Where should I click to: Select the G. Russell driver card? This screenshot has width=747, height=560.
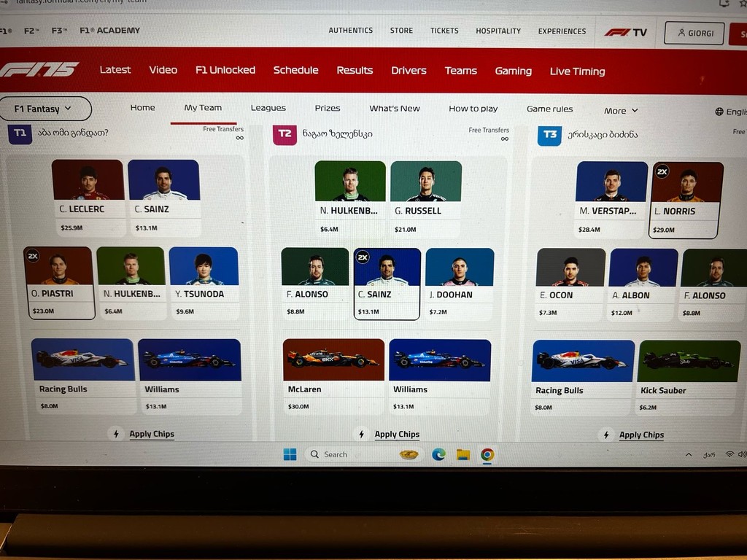(426, 200)
